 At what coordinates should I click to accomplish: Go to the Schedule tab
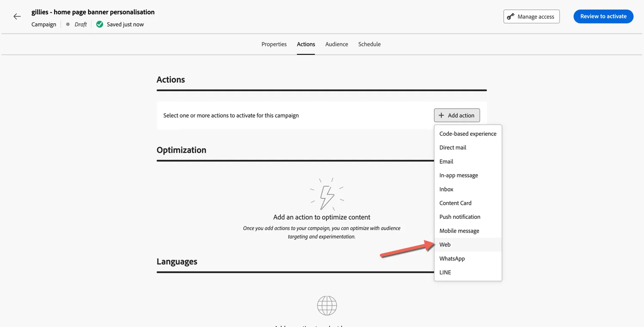[x=370, y=44]
